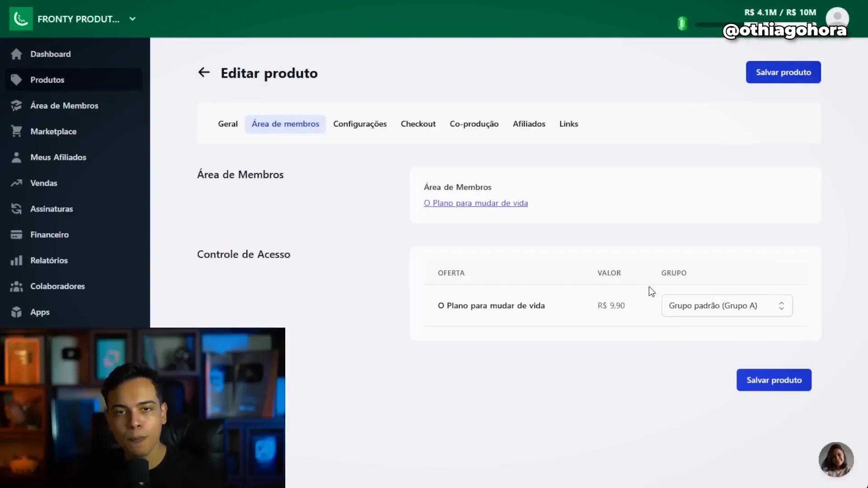Click the Área de Membros graduation cap icon

pos(16,106)
